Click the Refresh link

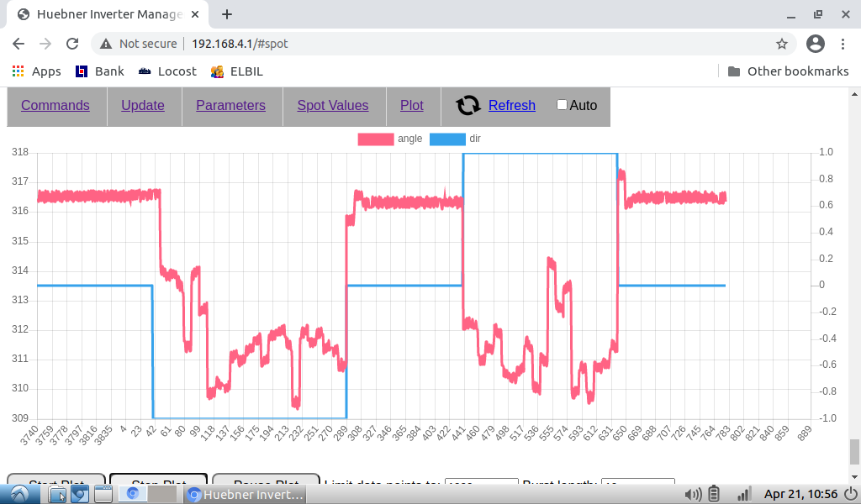coord(511,105)
